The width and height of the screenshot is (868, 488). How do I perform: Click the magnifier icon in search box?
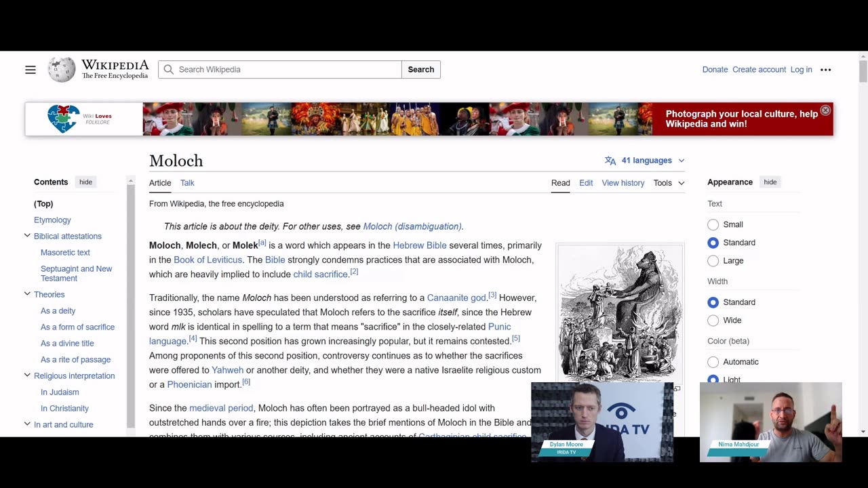[x=169, y=69]
